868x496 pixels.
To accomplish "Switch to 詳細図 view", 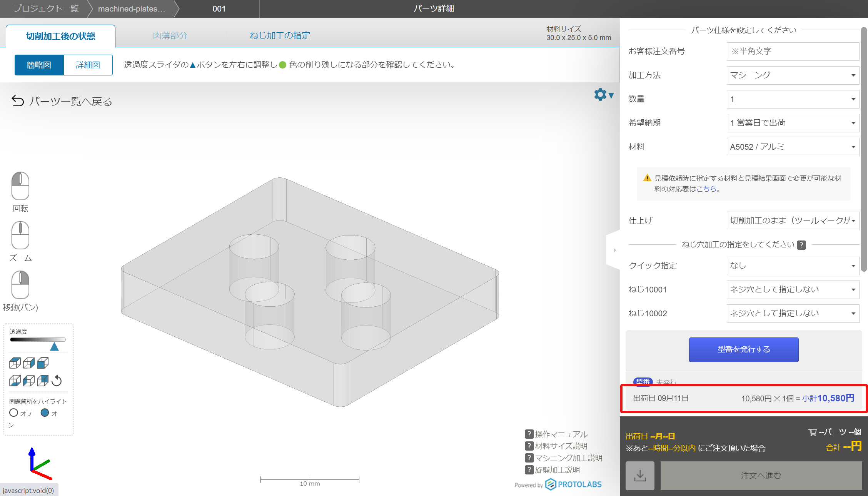I will [88, 65].
